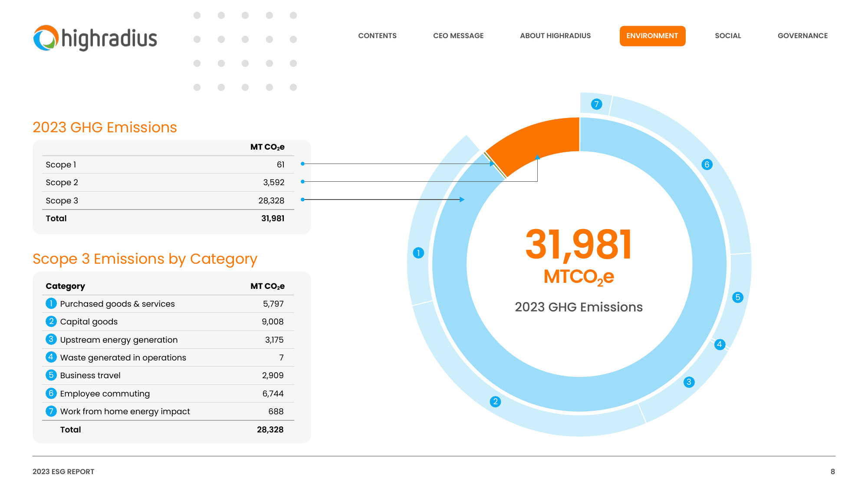Click the Business travel value '2,909'
This screenshot has height=488, width=868.
(x=273, y=376)
